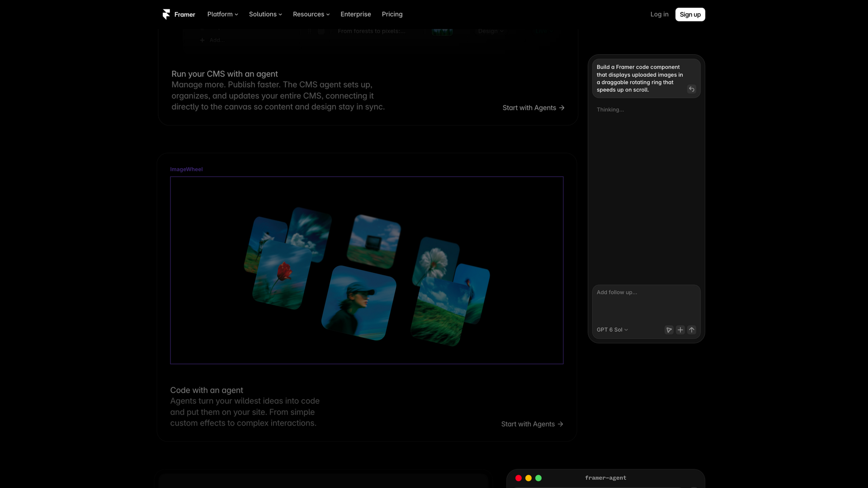Viewport: 868px width, 488px height.
Task: Click the Sign up button
Action: pos(690,14)
